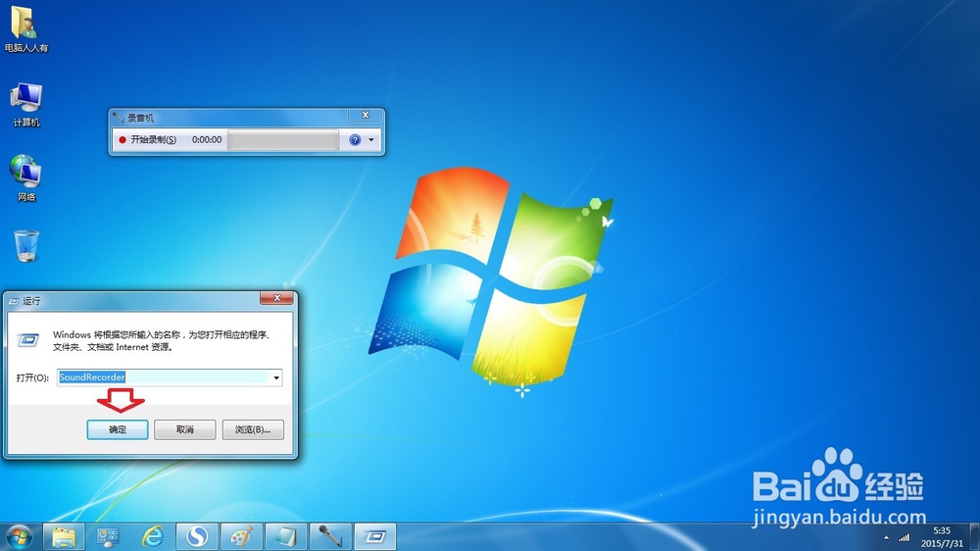Open Sogou browser icon on taskbar
This screenshot has height=551, width=980.
(x=197, y=536)
